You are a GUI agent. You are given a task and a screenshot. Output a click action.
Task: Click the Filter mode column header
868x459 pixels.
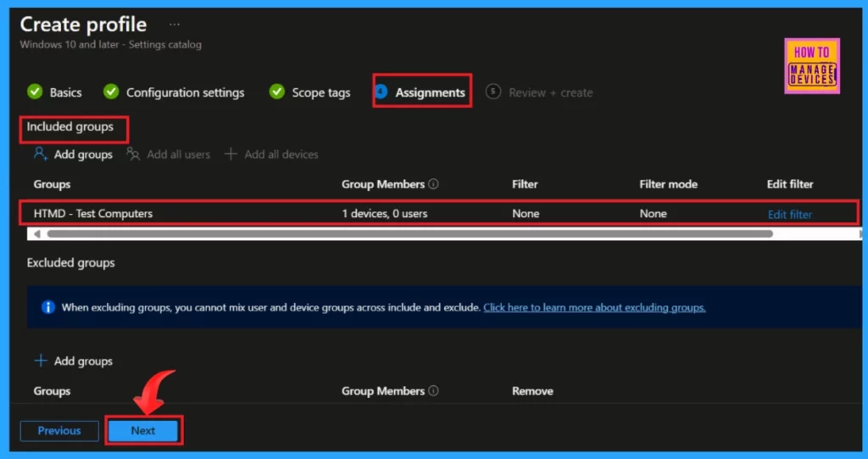point(668,184)
